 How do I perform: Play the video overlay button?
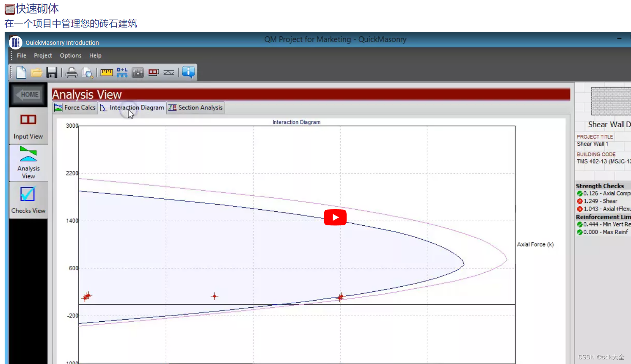pos(335,217)
